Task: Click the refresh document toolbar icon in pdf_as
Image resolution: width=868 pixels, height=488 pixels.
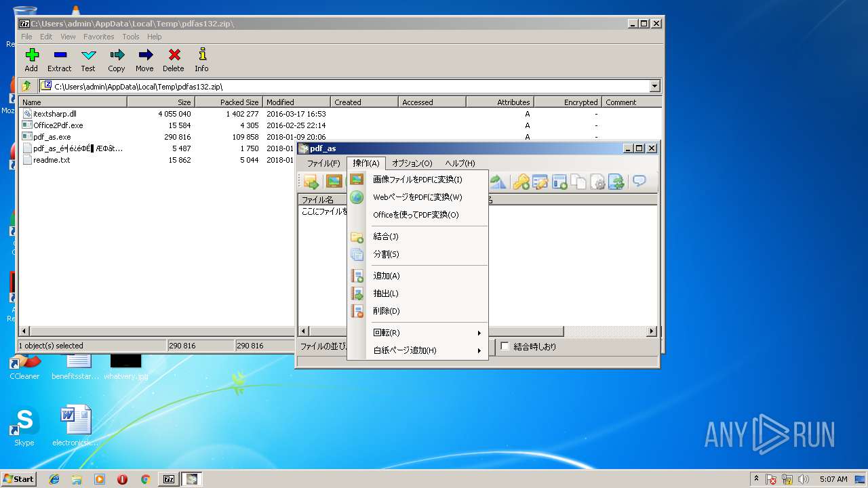Action: pos(616,182)
